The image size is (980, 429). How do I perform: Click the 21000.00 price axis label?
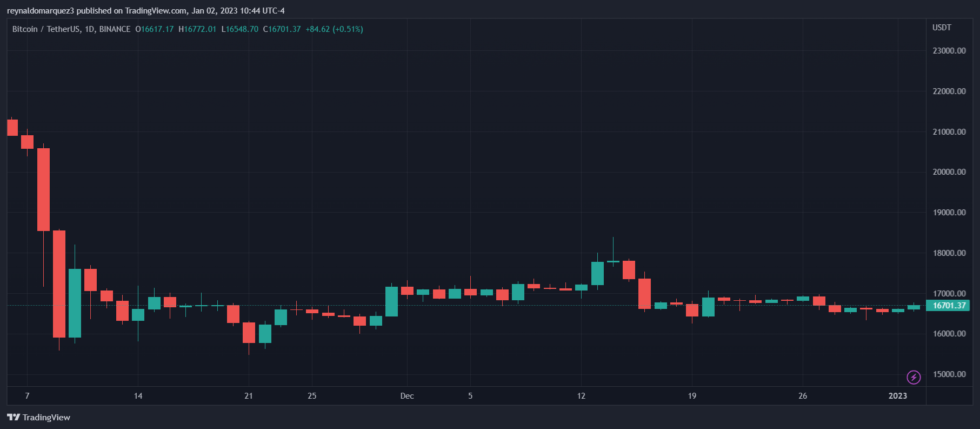[x=948, y=132]
